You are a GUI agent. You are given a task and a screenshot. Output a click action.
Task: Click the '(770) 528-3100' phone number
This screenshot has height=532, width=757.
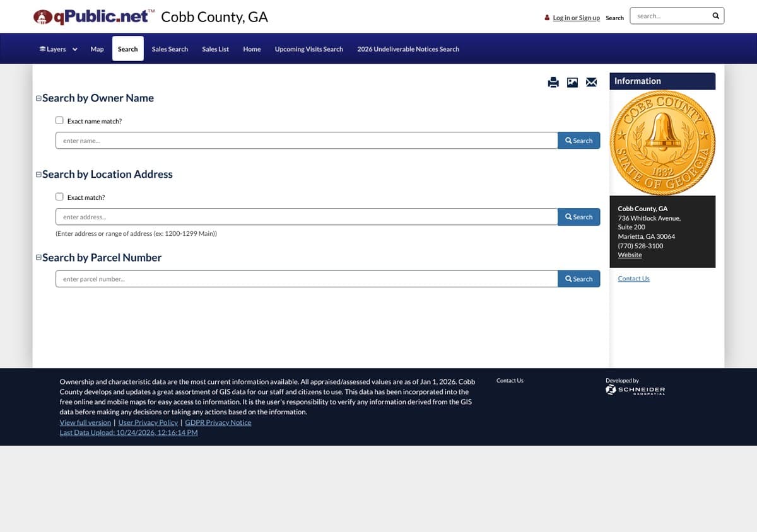(x=640, y=246)
